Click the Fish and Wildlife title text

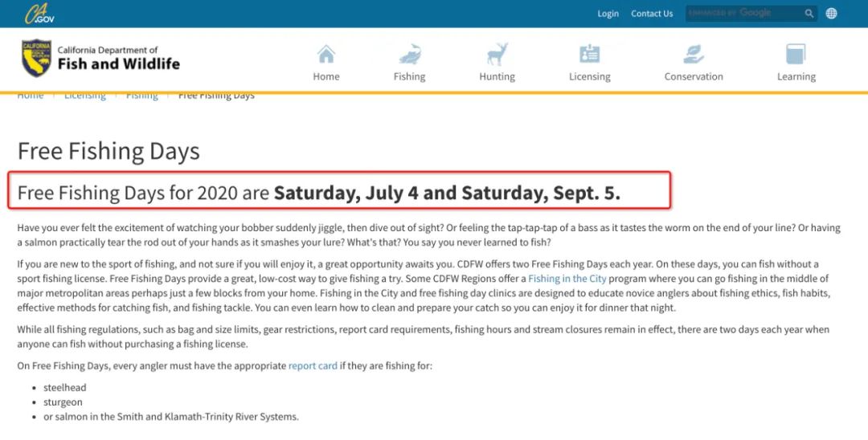118,64
